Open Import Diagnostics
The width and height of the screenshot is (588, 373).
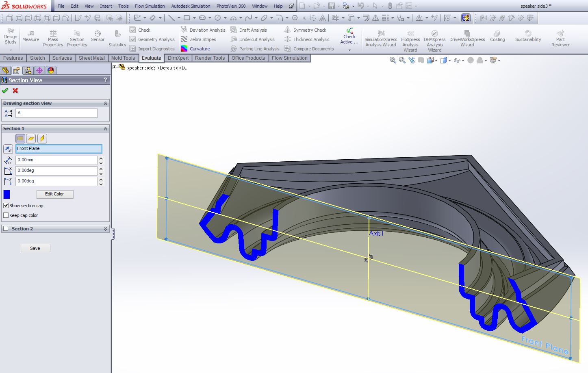pyautogui.click(x=152, y=49)
